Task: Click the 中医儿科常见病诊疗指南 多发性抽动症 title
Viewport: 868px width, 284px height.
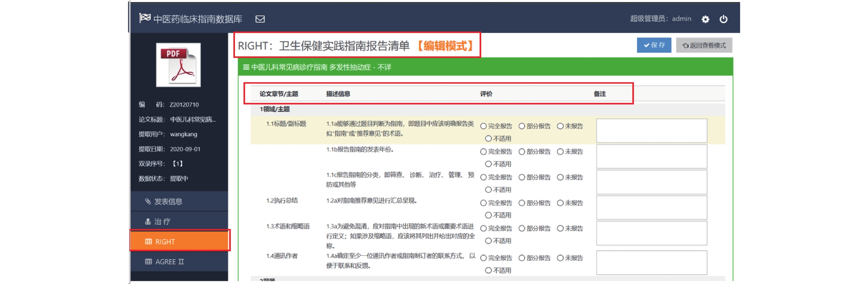Action: [321, 67]
